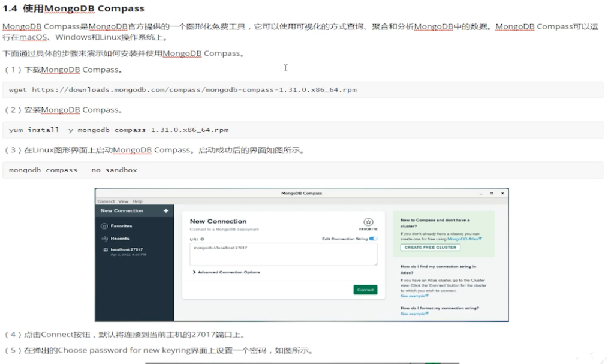Open the Help menu in Compass

coord(137,201)
